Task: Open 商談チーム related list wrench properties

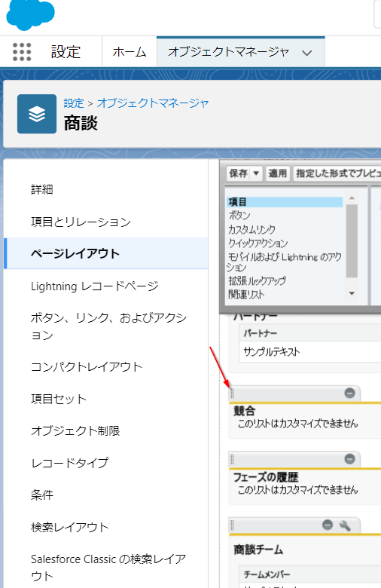Action: click(x=345, y=525)
